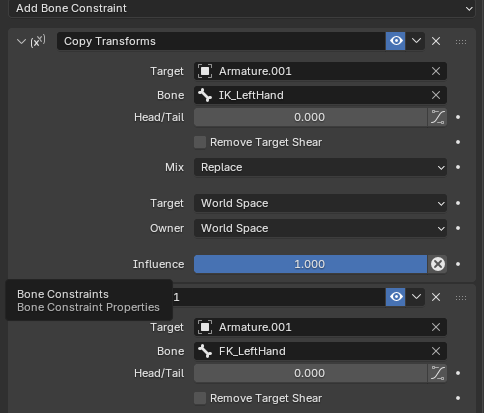Open the Target World Space dropdown
This screenshot has width=484, height=413.
pos(320,203)
